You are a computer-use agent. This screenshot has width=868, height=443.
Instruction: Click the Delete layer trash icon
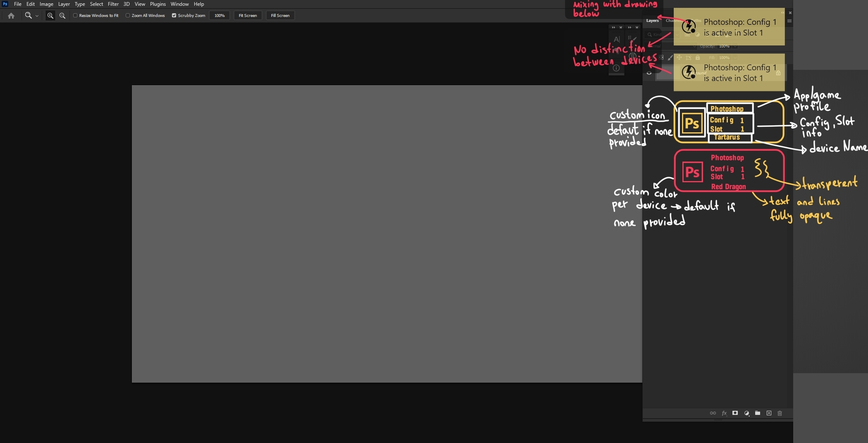point(780,413)
